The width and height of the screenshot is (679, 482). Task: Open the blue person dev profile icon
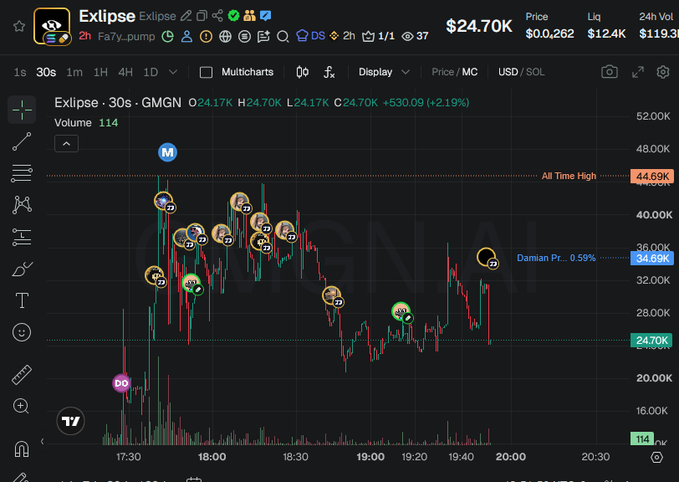(x=187, y=36)
